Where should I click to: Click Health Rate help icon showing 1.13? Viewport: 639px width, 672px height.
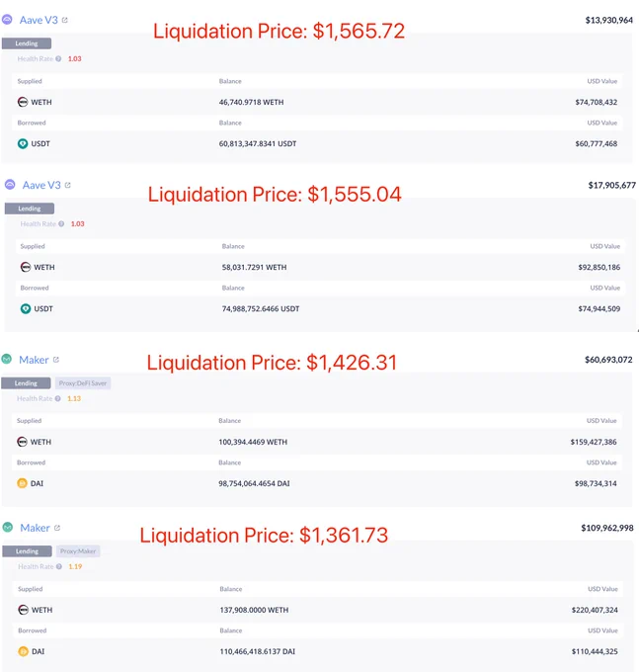(58, 398)
